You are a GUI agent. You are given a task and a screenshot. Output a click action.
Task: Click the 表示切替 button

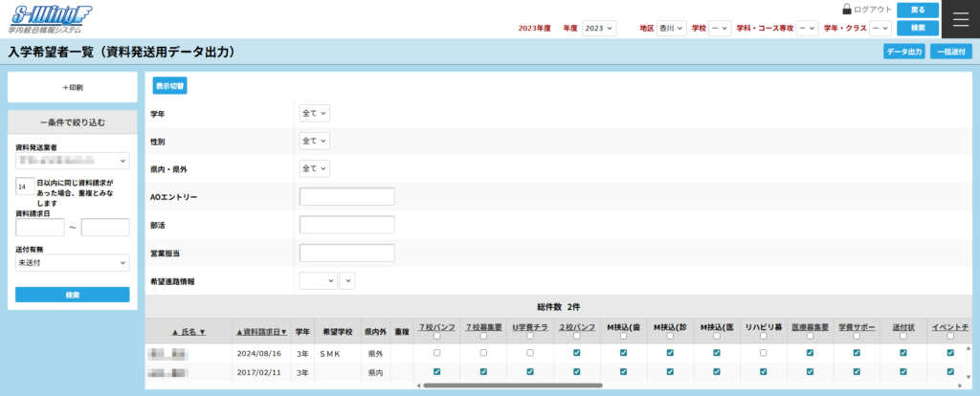(169, 86)
